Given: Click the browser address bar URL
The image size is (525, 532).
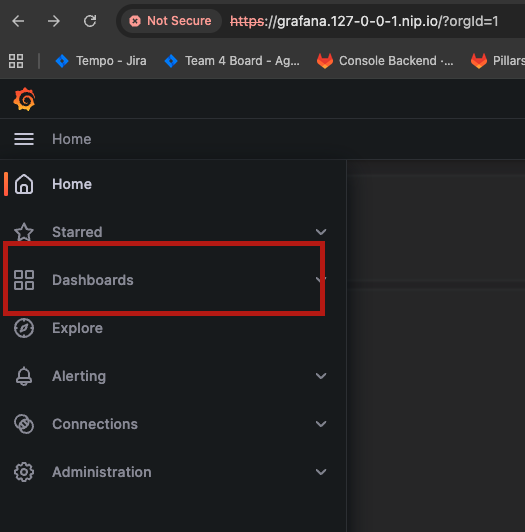Looking at the screenshot, I should pos(364,21).
